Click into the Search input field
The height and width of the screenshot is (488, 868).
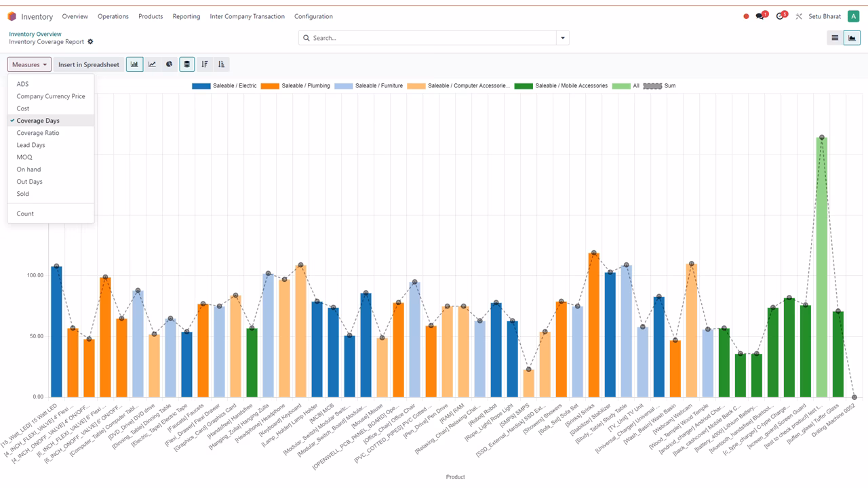pos(433,38)
